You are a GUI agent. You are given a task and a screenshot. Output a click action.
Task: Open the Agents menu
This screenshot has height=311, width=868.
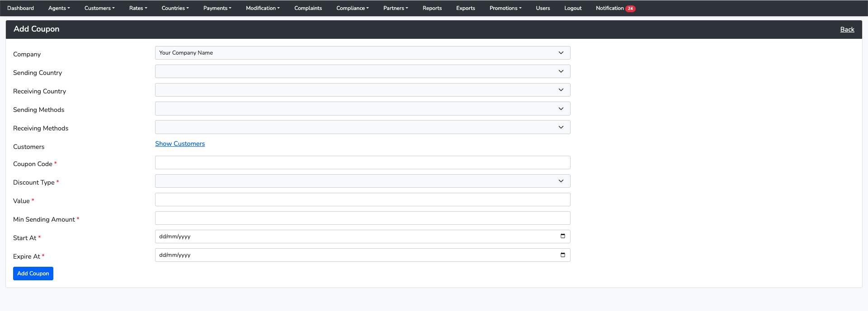pos(59,8)
